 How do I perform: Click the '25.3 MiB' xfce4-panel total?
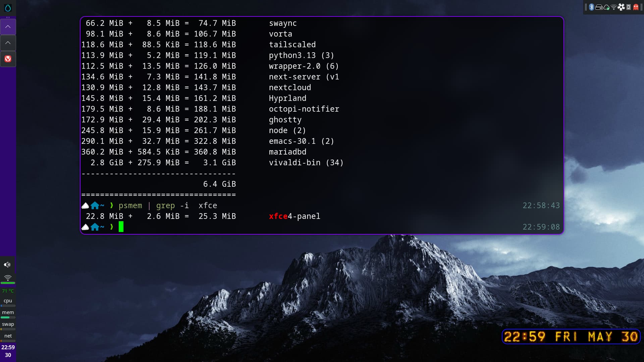click(217, 216)
